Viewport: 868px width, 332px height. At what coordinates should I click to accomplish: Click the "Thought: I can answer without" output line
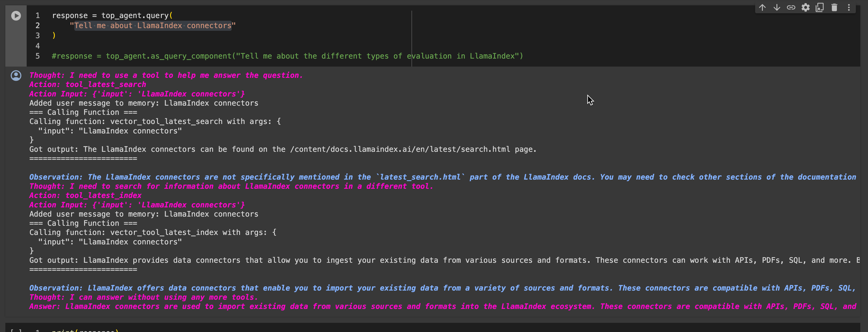point(143,297)
